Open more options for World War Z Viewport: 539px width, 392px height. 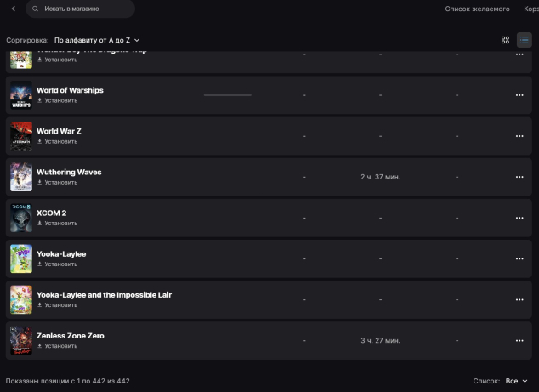point(519,136)
